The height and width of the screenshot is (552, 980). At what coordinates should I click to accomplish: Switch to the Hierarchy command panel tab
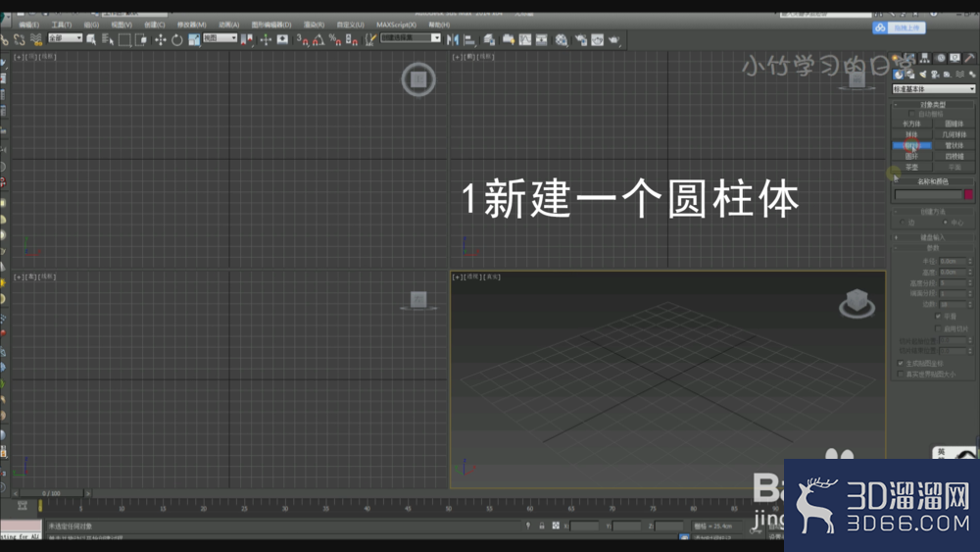(925, 58)
